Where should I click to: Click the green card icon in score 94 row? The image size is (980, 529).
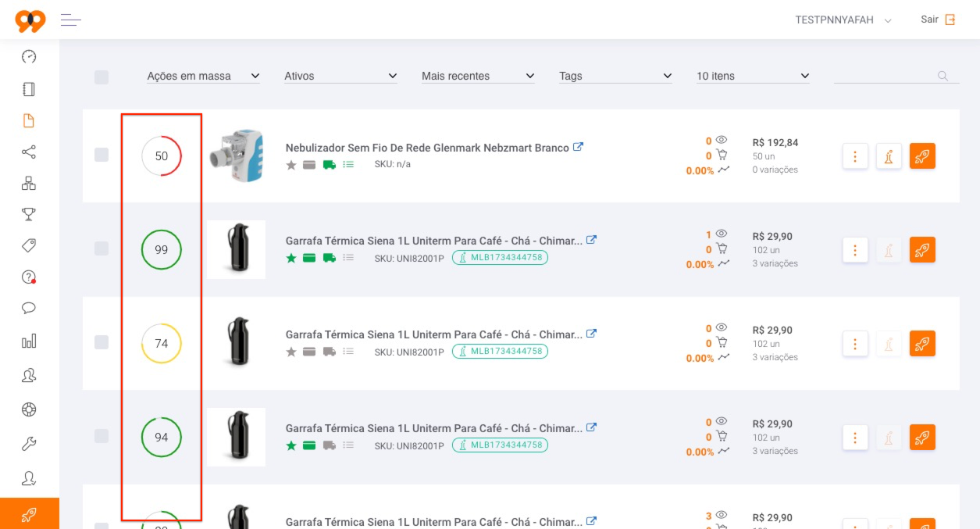click(309, 445)
